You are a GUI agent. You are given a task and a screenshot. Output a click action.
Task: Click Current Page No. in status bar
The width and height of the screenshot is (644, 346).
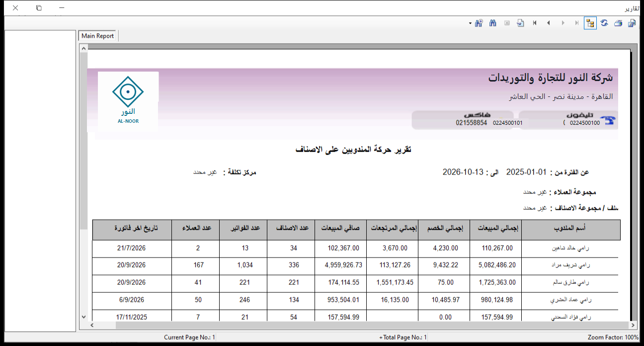click(x=190, y=337)
